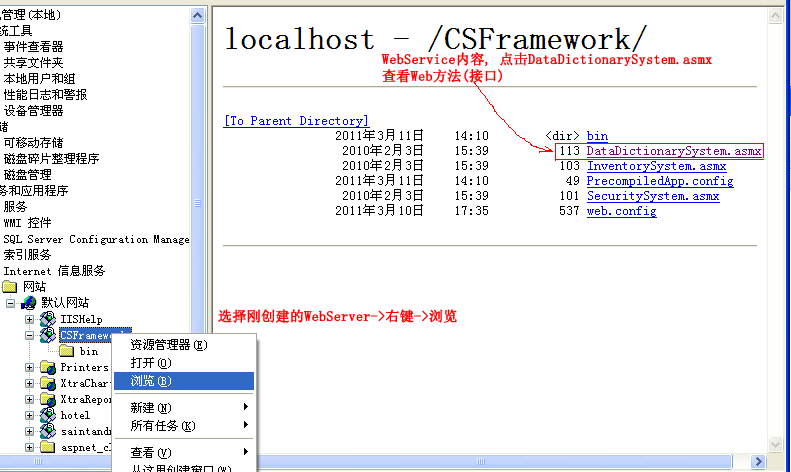Expand the IISHelp tree node
Image resolution: width=791 pixels, height=472 pixels.
point(29,319)
